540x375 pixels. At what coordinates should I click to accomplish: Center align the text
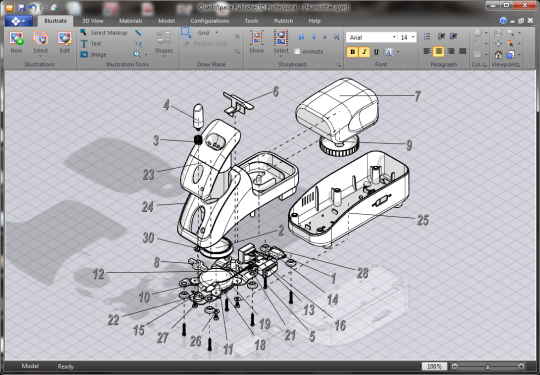[x=439, y=51]
